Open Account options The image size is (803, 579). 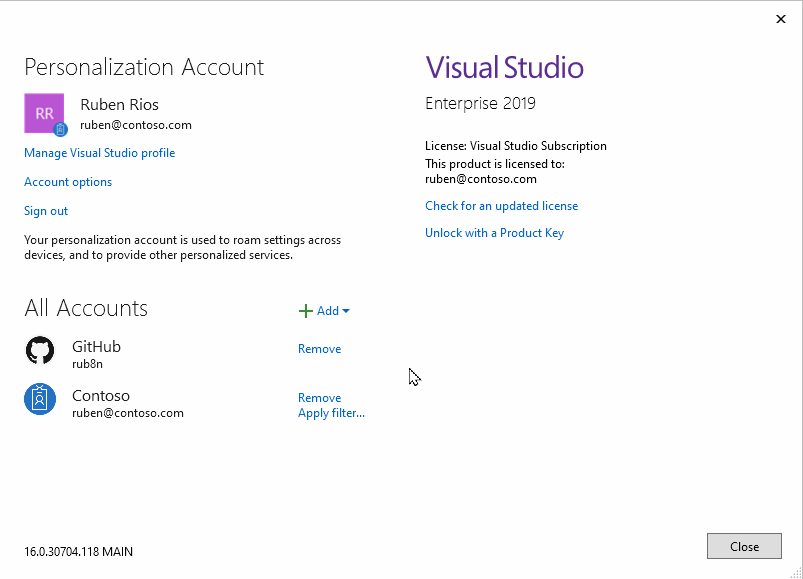(x=67, y=182)
